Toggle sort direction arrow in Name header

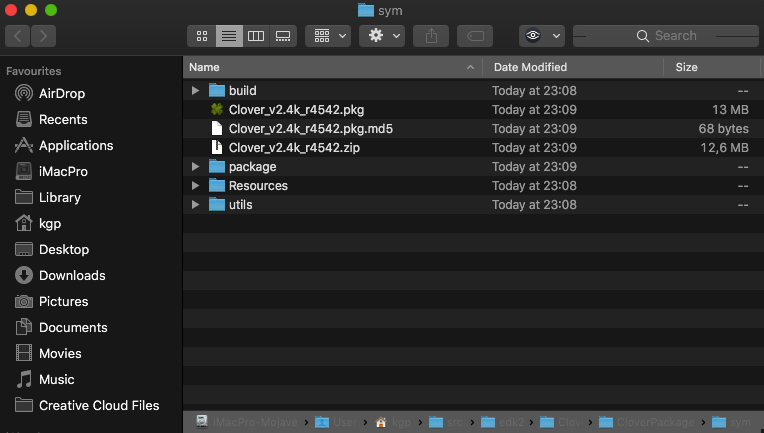tap(470, 67)
